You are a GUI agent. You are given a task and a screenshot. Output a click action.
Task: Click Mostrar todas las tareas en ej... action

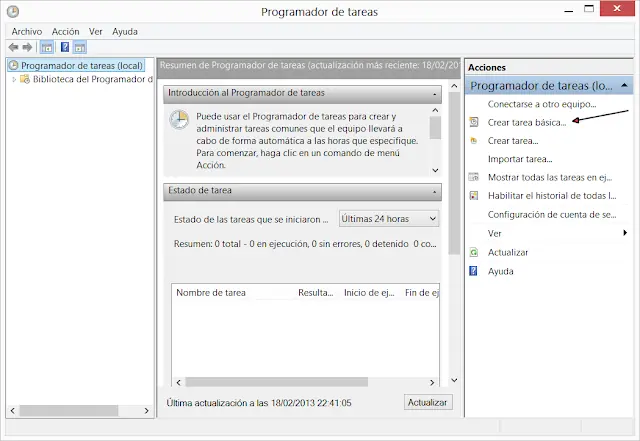tap(550, 177)
